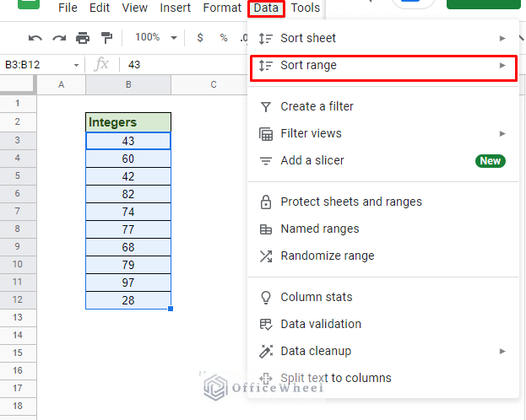Click the B3:B12 name box field
Viewport: 526px width, 420px height.
point(42,65)
